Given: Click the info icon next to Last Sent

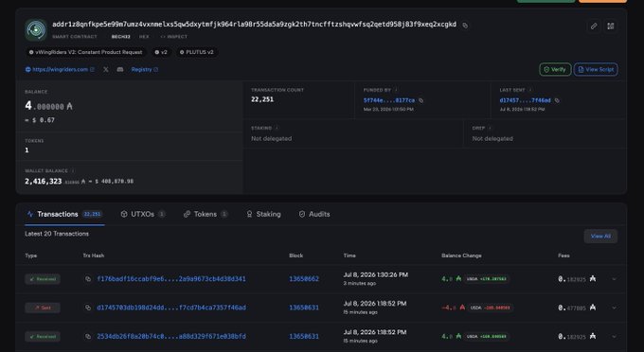Looking at the screenshot, I should (x=529, y=90).
